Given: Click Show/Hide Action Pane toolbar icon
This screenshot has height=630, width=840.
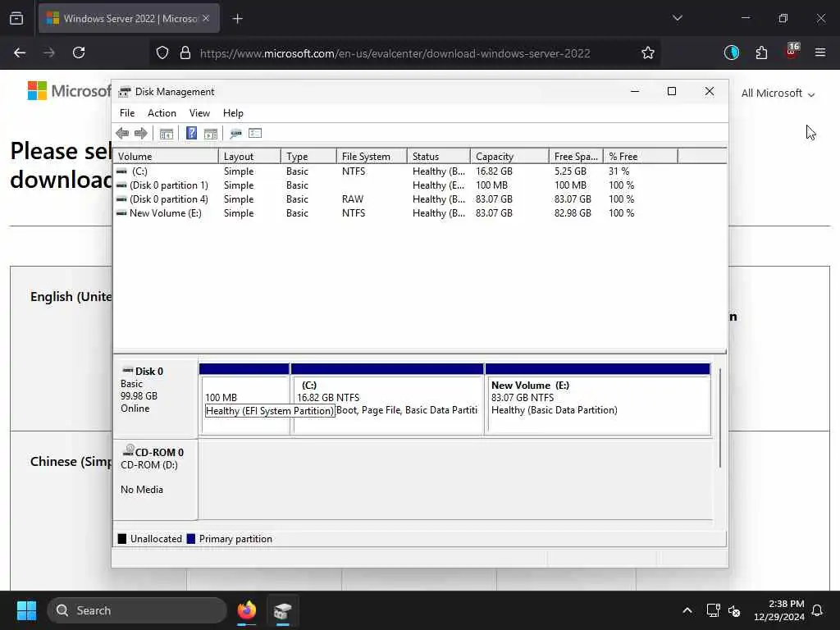Looking at the screenshot, I should point(211,134).
